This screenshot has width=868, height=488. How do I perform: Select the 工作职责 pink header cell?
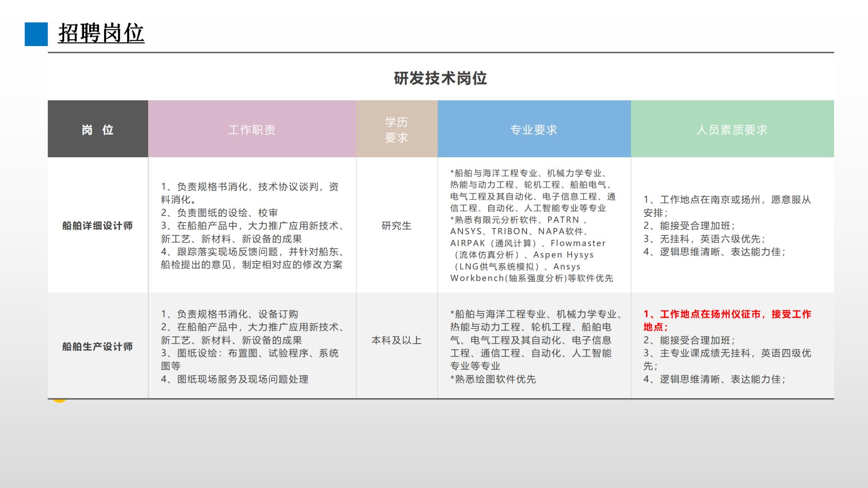[252, 129]
